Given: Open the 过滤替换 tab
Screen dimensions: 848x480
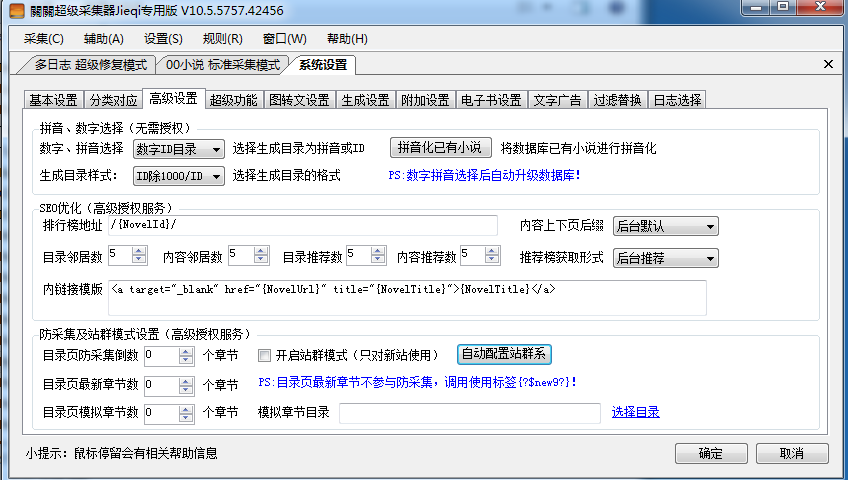Looking at the screenshot, I should pyautogui.click(x=618, y=100).
